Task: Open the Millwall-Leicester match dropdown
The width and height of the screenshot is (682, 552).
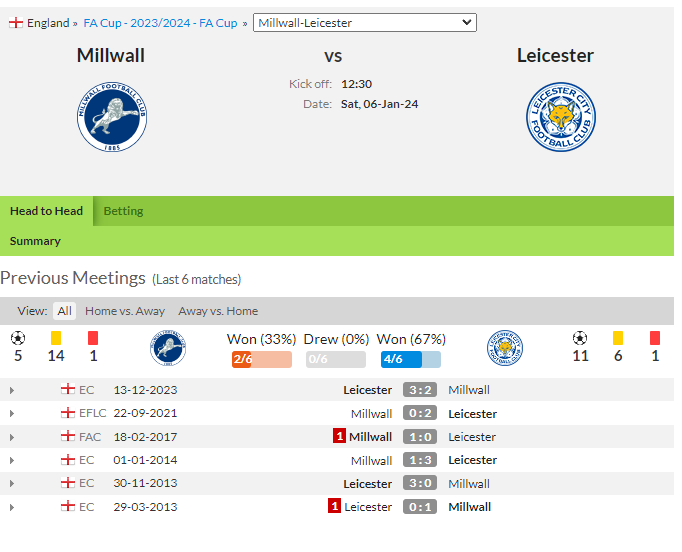Action: (x=365, y=23)
